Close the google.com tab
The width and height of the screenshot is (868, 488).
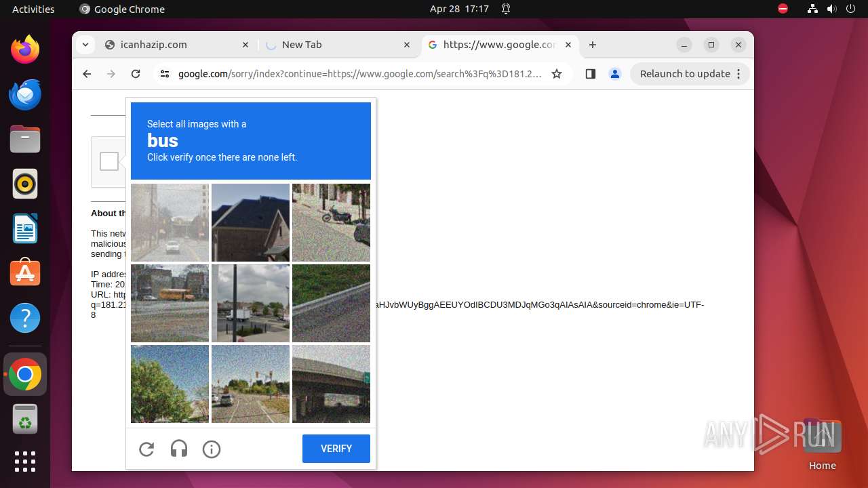pos(568,45)
